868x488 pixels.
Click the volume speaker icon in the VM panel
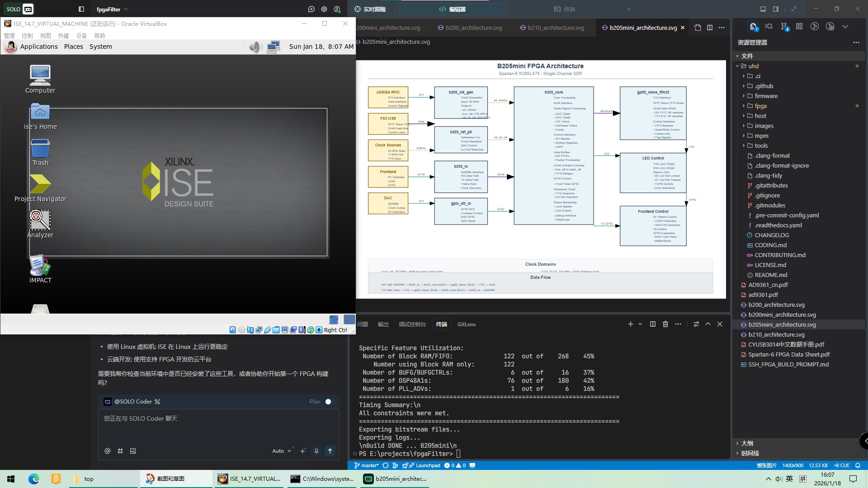255,47
